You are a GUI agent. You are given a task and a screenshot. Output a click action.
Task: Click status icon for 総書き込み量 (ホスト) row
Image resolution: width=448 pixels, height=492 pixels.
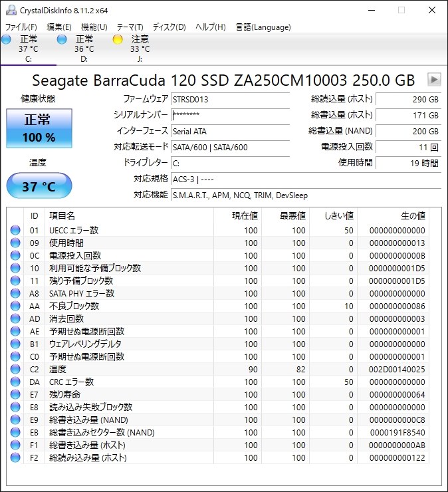pyautogui.click(x=15, y=445)
